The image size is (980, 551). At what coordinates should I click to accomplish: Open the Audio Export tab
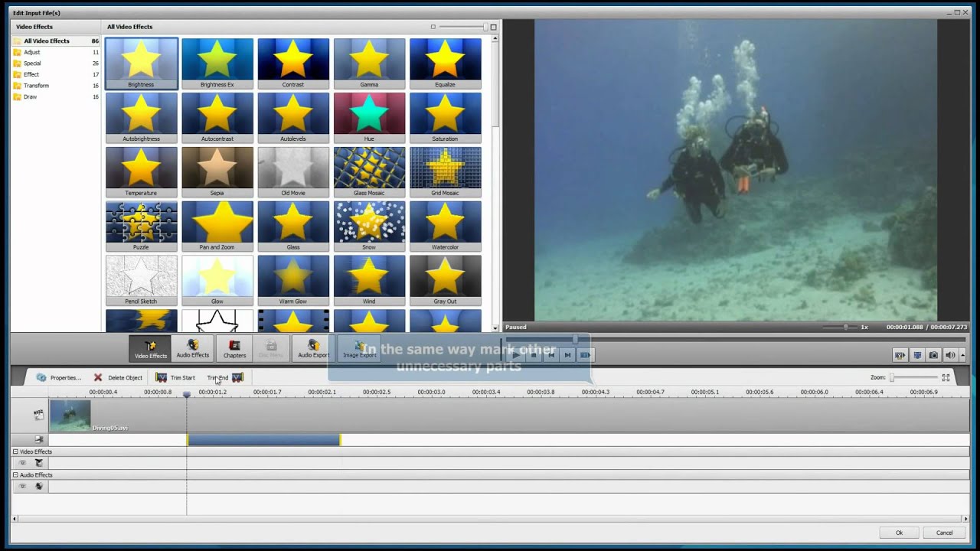[313, 349]
